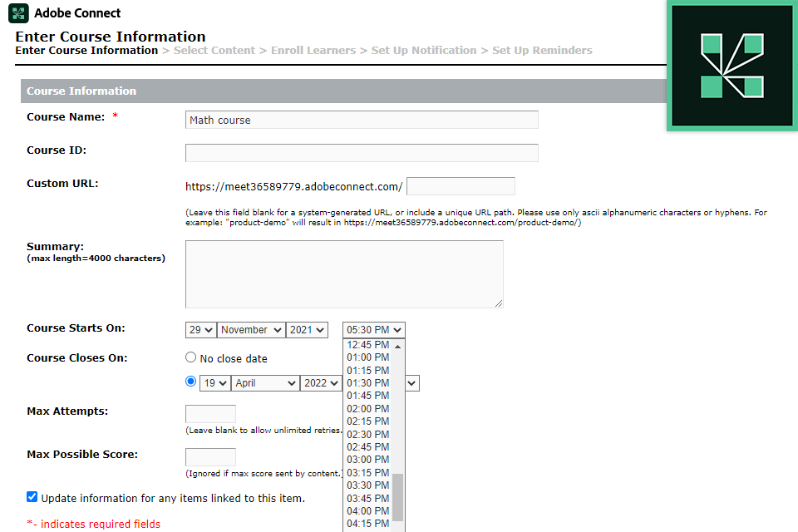Open the start month dropdown showing November
Screen dimensions: 798x532
251,330
